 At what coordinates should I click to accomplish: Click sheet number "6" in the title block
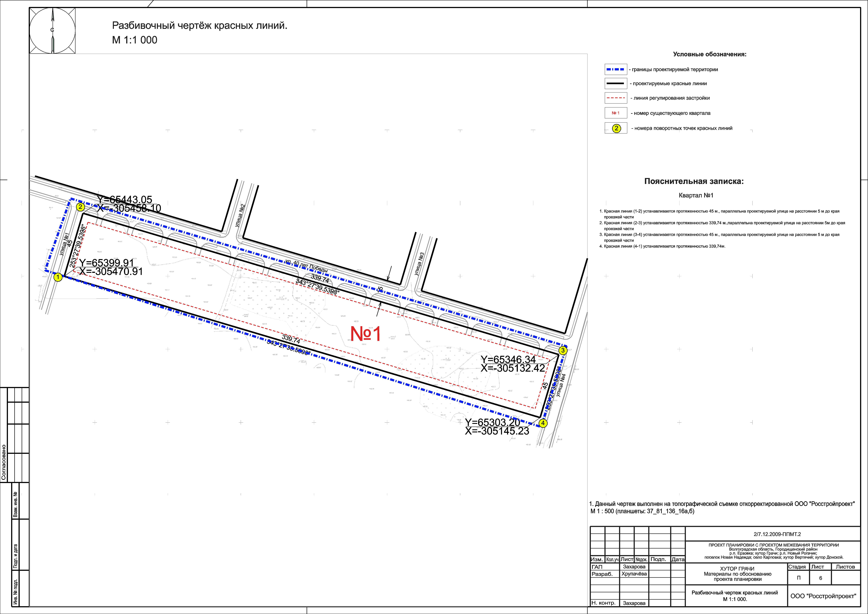(x=820, y=578)
